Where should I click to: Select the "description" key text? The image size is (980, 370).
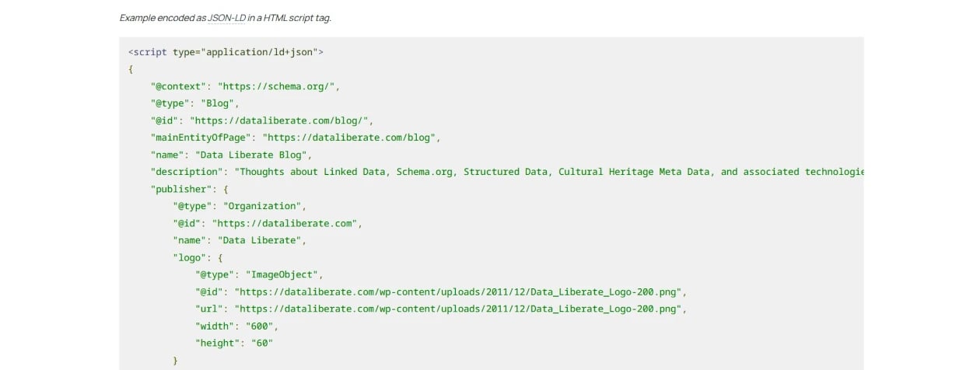point(187,172)
